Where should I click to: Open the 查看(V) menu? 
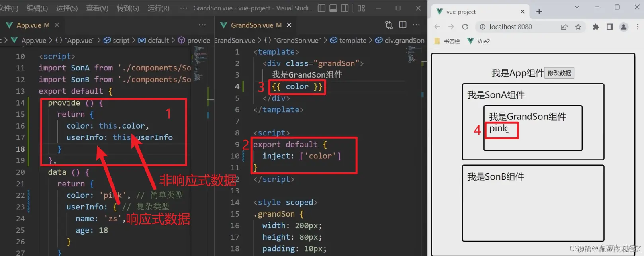(97, 8)
